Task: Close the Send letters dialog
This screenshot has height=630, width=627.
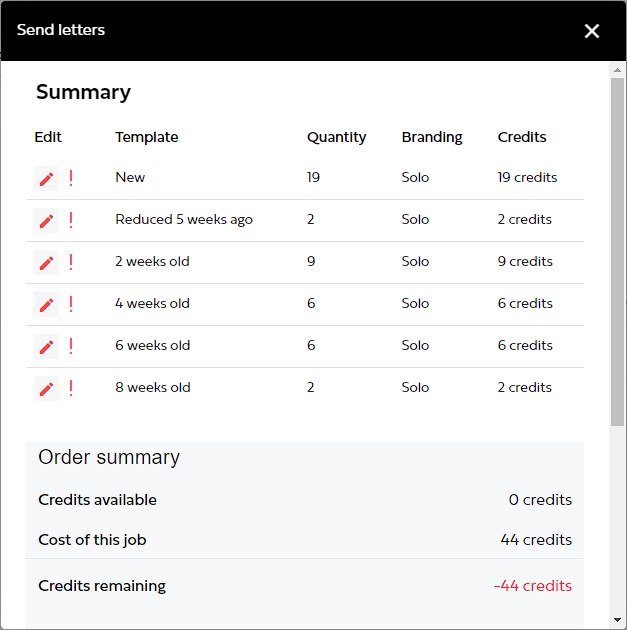Action: [x=592, y=31]
